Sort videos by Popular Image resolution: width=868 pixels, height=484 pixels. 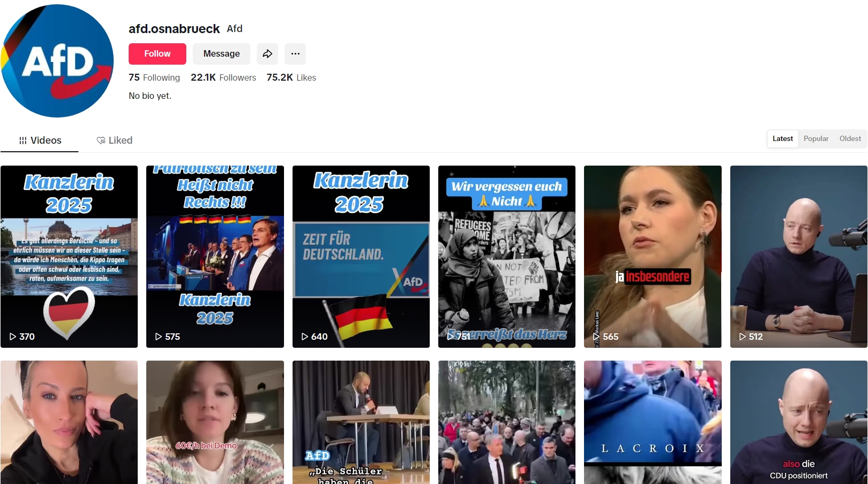tap(816, 138)
